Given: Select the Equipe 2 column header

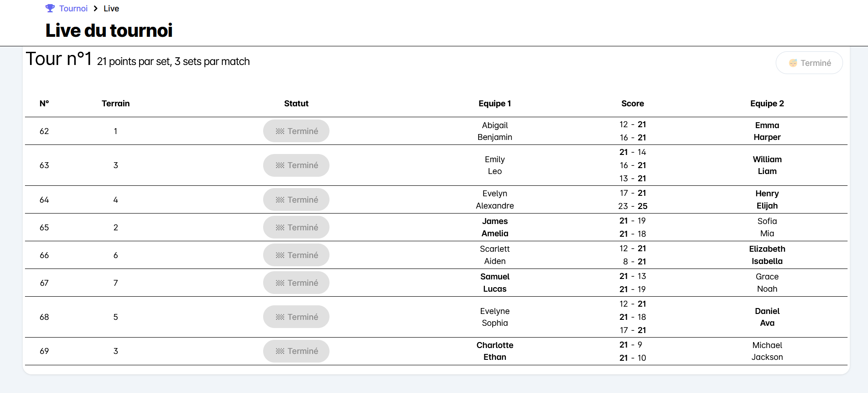Looking at the screenshot, I should (767, 104).
